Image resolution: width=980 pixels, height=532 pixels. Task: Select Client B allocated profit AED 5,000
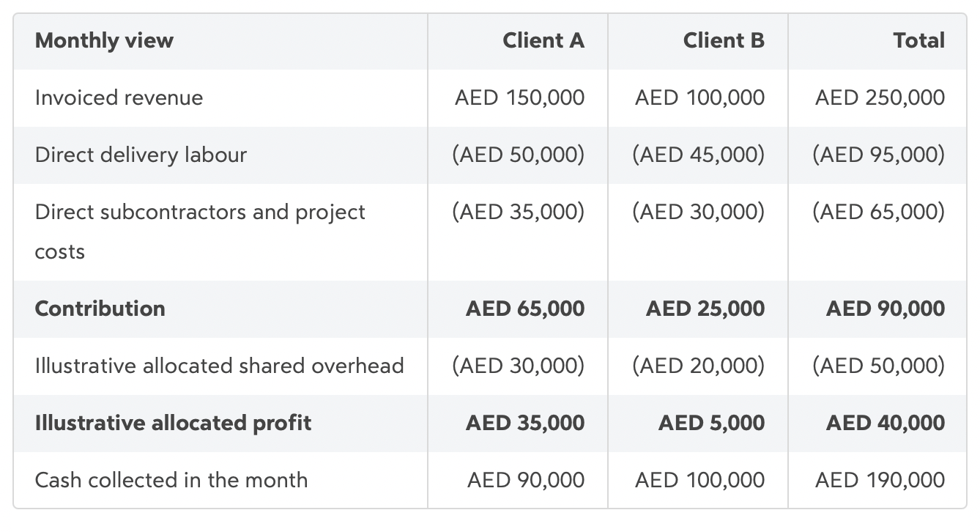click(711, 423)
